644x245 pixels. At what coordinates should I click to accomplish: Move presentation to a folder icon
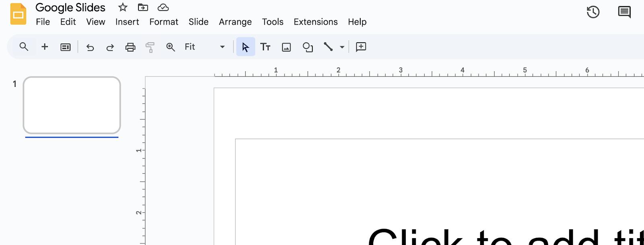(x=143, y=7)
